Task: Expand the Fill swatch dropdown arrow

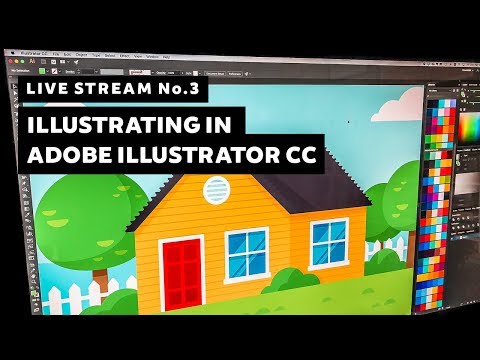Action: 48,71
